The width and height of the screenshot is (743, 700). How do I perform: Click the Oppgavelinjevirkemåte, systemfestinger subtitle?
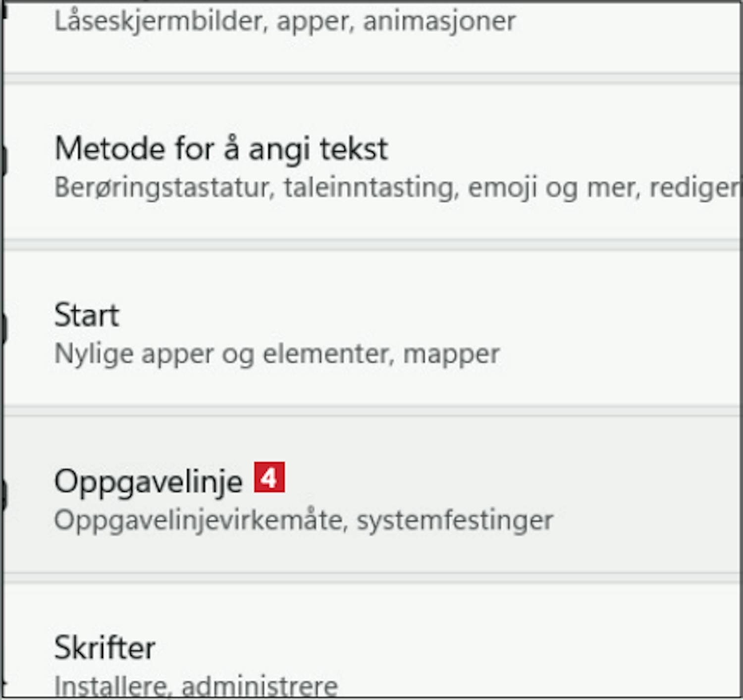303,521
